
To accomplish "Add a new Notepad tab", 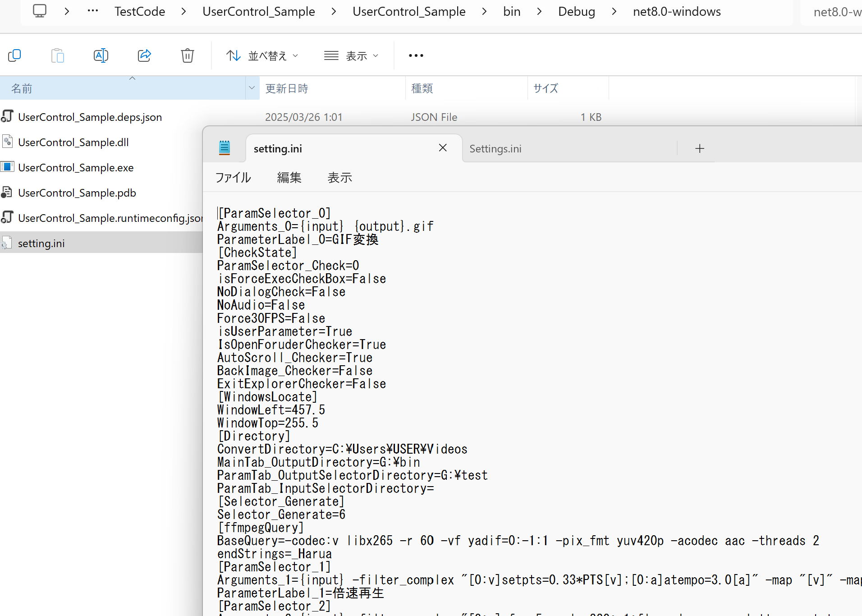I will coord(700,148).
